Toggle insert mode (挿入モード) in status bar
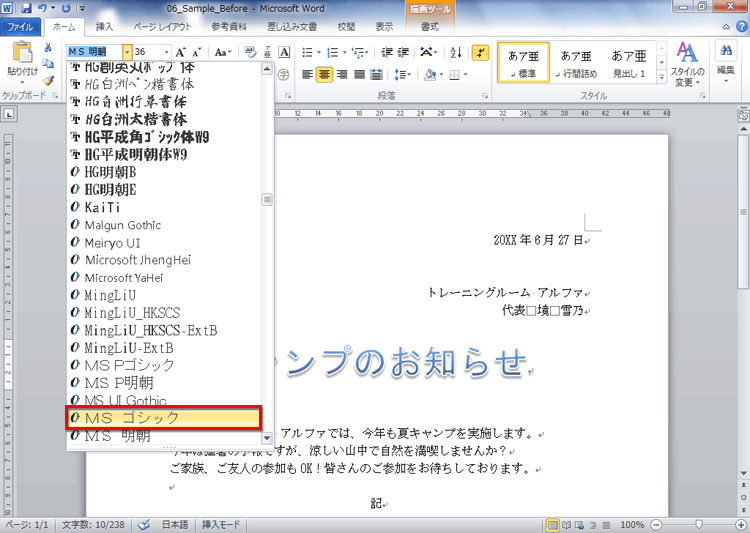This screenshot has height=533, width=750. [221, 525]
